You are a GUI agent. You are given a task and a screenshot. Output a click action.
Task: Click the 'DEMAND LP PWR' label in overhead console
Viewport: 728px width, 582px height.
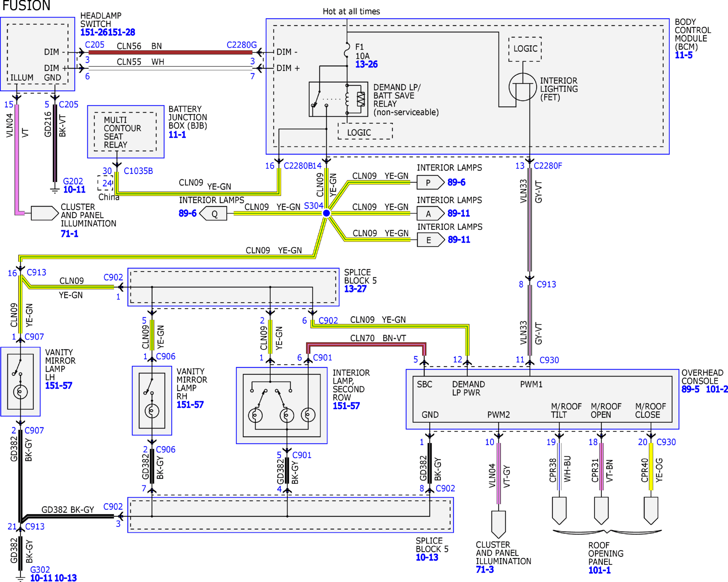[468, 389]
